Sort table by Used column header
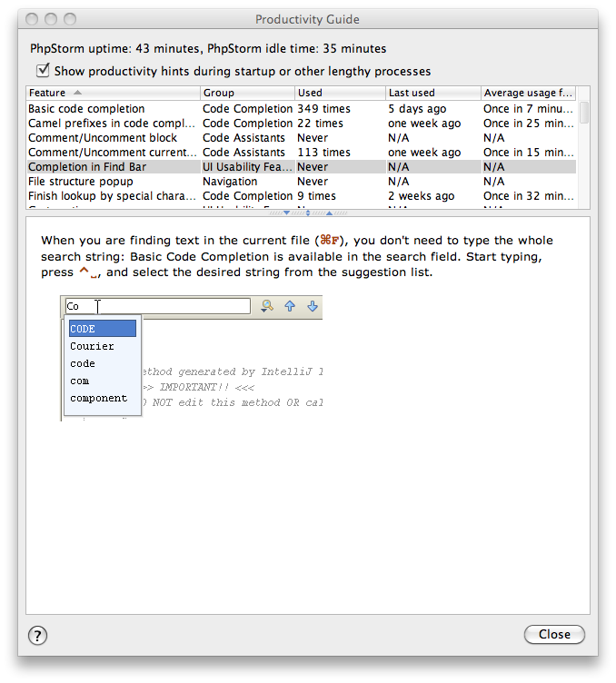This screenshot has width=616, height=683. click(340, 93)
